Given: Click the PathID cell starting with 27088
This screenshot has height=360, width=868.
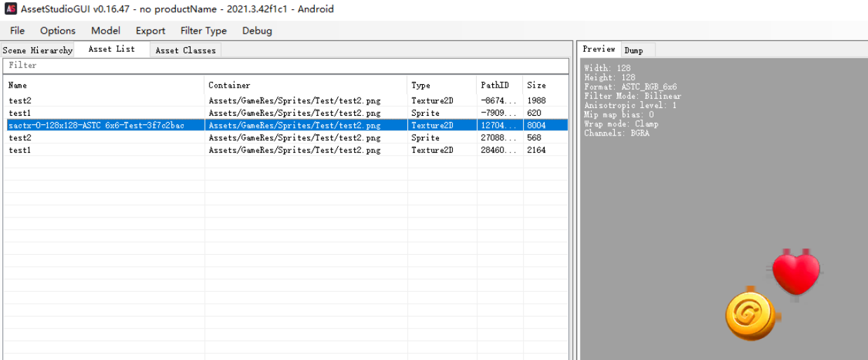Looking at the screenshot, I should click(498, 138).
